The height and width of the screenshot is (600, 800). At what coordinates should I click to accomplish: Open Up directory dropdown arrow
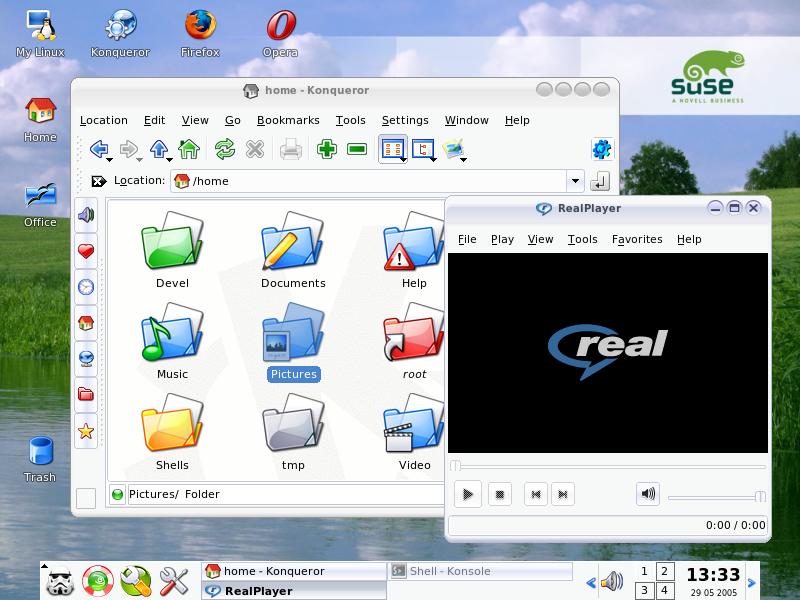[x=169, y=160]
